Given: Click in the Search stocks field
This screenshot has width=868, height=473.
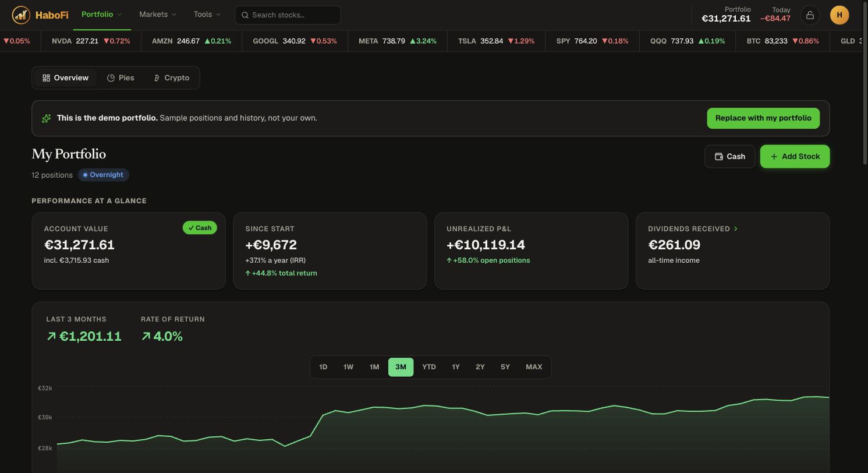Looking at the screenshot, I should click(288, 15).
